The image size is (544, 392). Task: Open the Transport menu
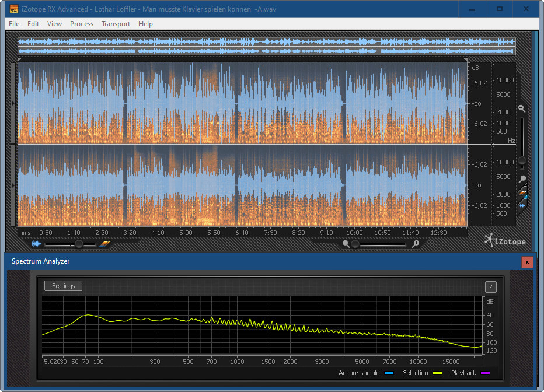[x=116, y=24]
